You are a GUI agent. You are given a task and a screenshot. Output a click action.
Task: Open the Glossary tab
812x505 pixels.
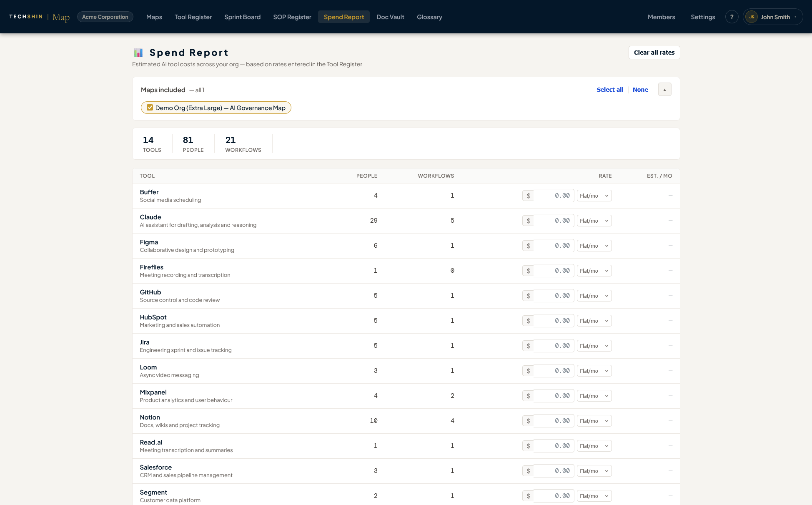[x=429, y=17]
